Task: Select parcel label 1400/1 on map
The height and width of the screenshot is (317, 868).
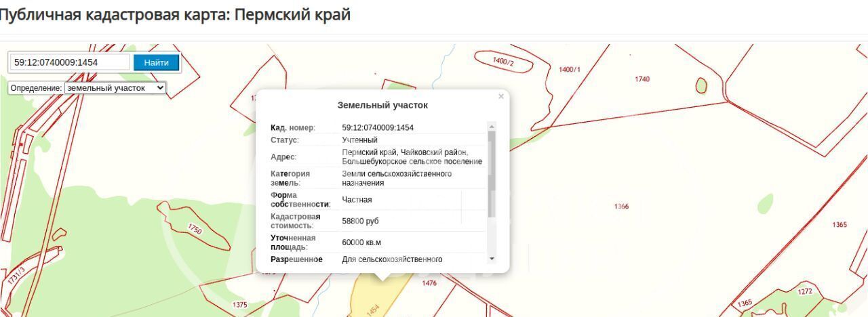Action: point(570,70)
